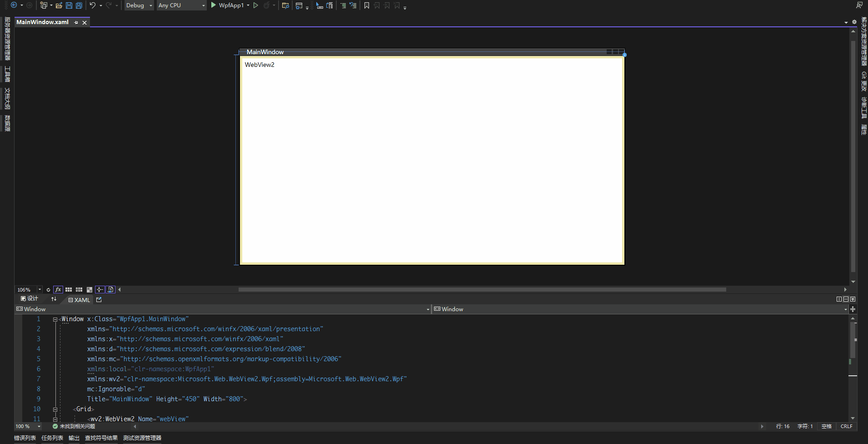Screen dimensions: 868x444
Task: Open the 输出 output panel
Action: click(74, 438)
